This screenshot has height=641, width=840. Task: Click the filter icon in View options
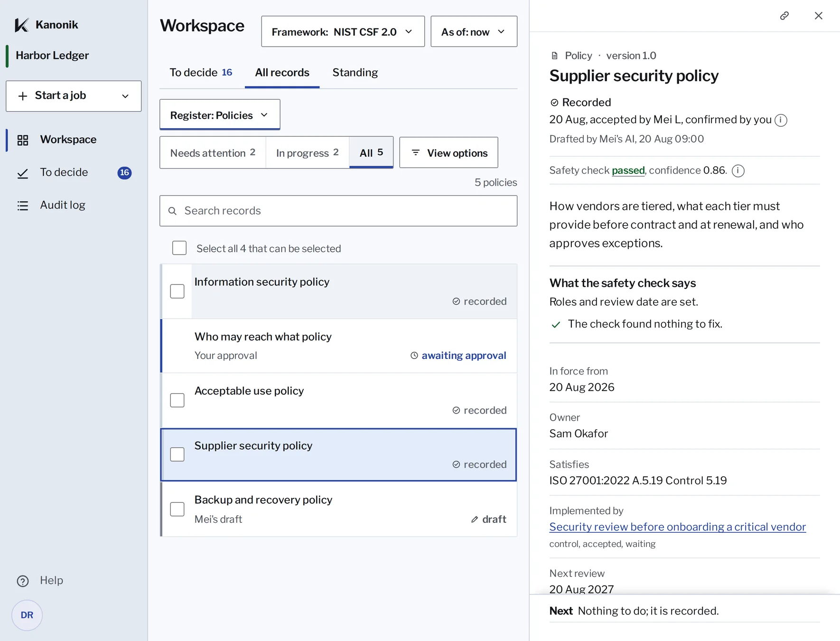point(416,152)
